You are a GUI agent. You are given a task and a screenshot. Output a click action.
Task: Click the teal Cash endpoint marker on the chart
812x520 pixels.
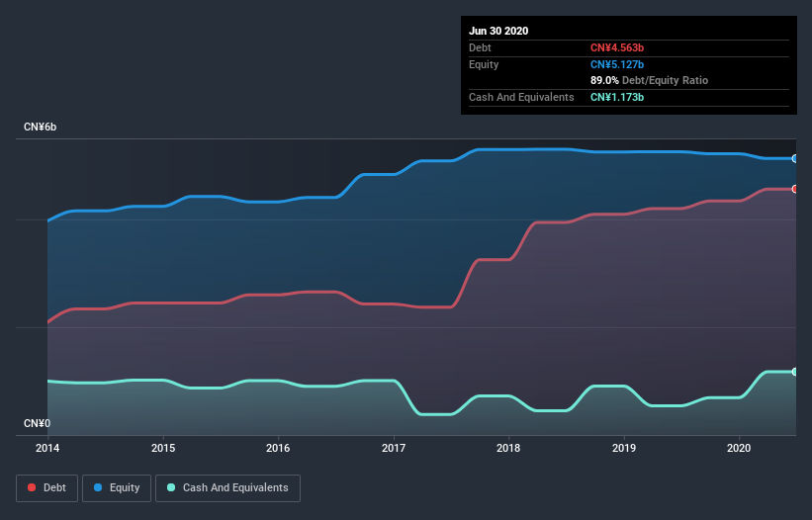[x=795, y=372]
